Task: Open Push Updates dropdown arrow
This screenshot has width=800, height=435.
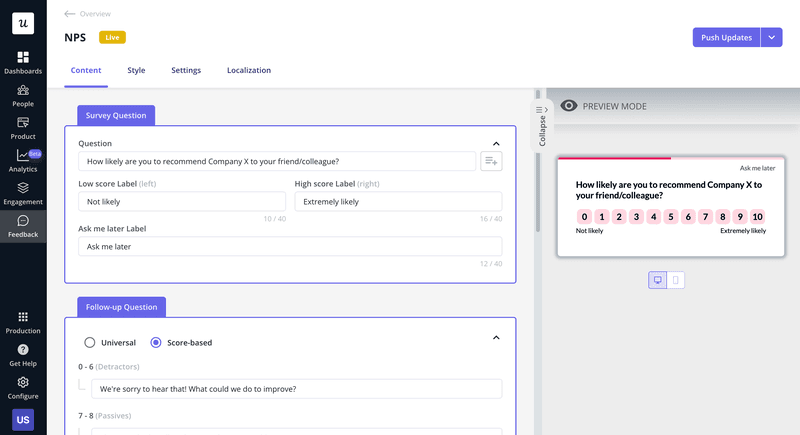Action: (x=771, y=37)
